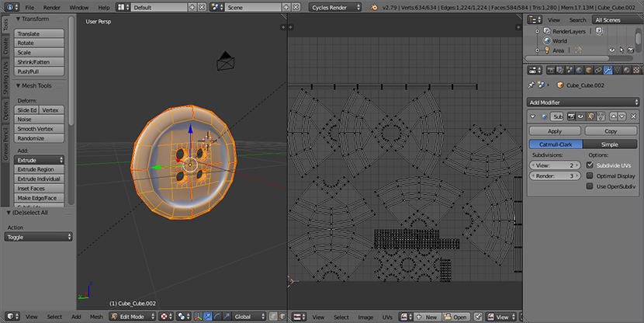Open the mesh Data triangle properties tab
Viewport: 644px width, 323px height.
click(618, 71)
